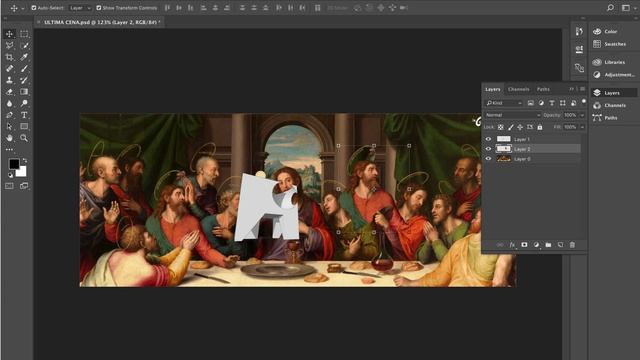Open the workspace switcher dropdown
The image size is (640, 360).
(x=628, y=8)
